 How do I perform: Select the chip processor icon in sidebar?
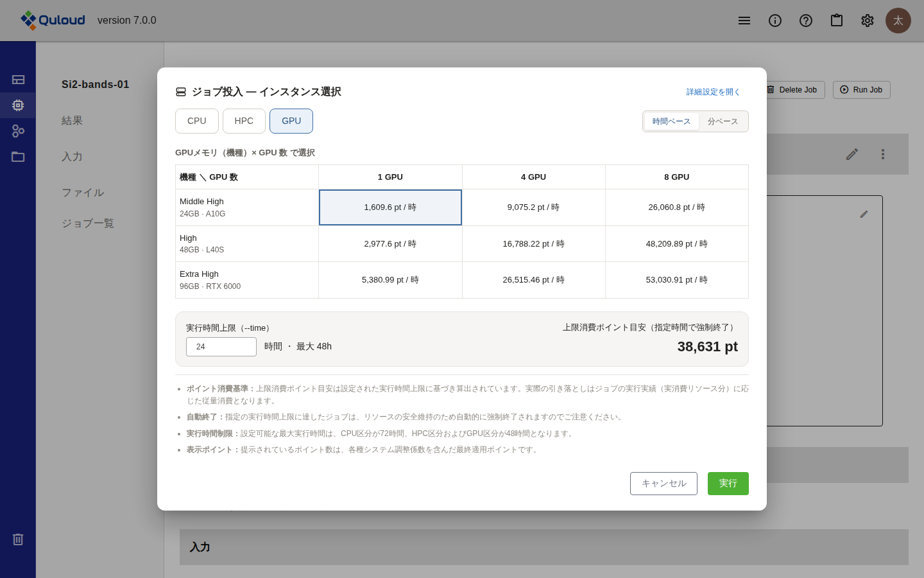click(18, 105)
